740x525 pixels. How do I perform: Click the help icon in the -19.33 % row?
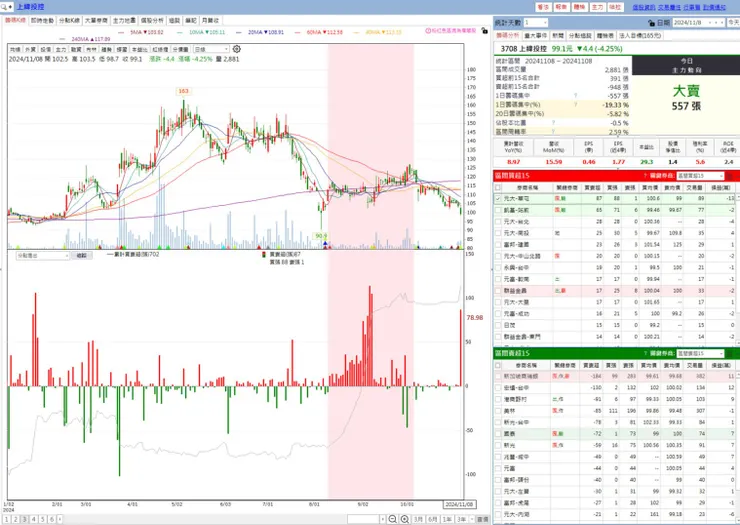point(575,105)
